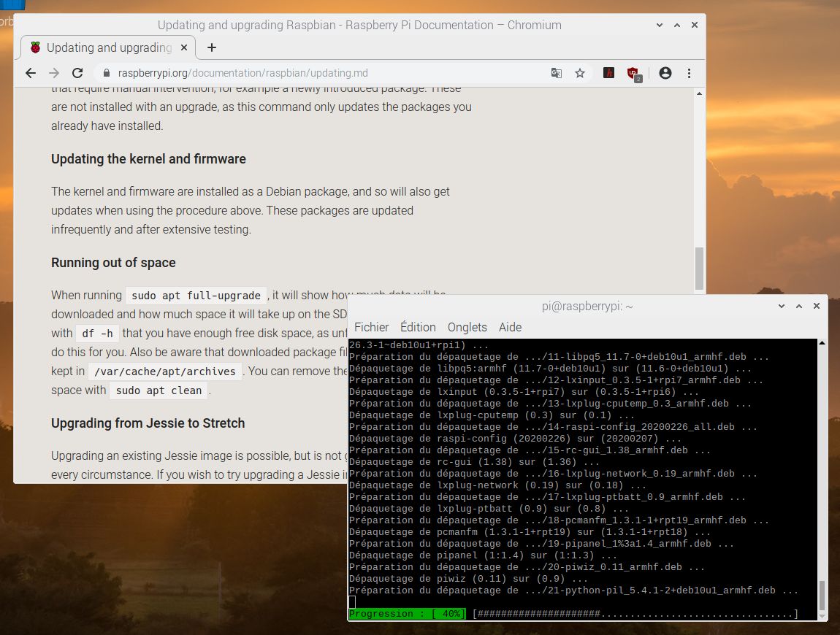The height and width of the screenshot is (635, 840).
Task: Go forward in Chromium browser
Action: pos(54,73)
